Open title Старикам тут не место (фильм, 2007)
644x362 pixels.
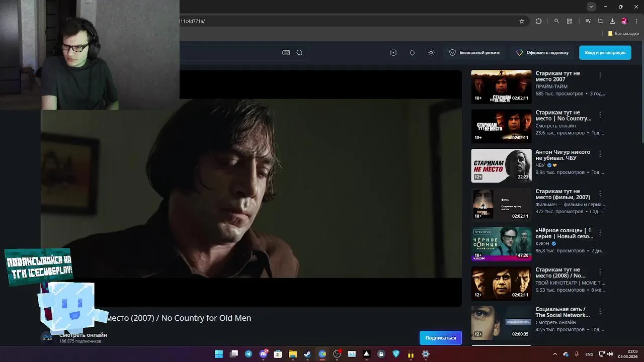[x=562, y=194]
